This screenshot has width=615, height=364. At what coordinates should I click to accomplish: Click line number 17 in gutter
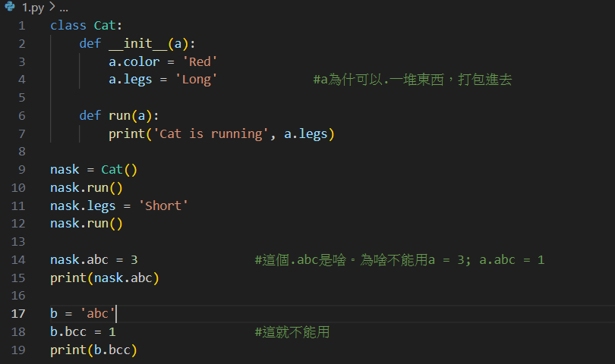(x=18, y=314)
